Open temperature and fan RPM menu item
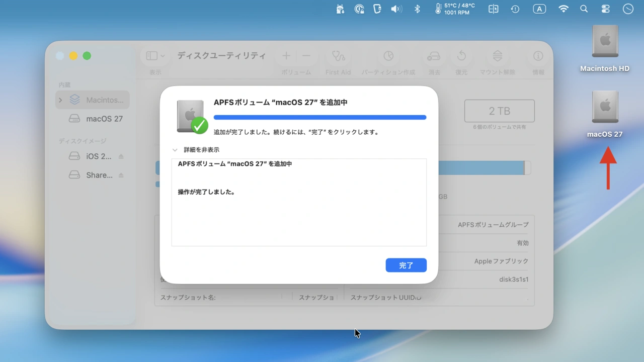 (455, 9)
